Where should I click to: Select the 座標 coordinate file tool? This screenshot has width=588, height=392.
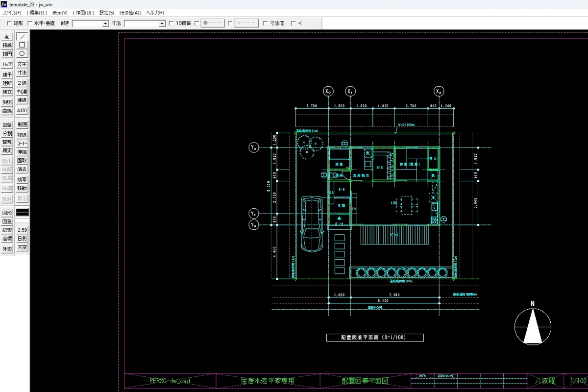point(7,239)
